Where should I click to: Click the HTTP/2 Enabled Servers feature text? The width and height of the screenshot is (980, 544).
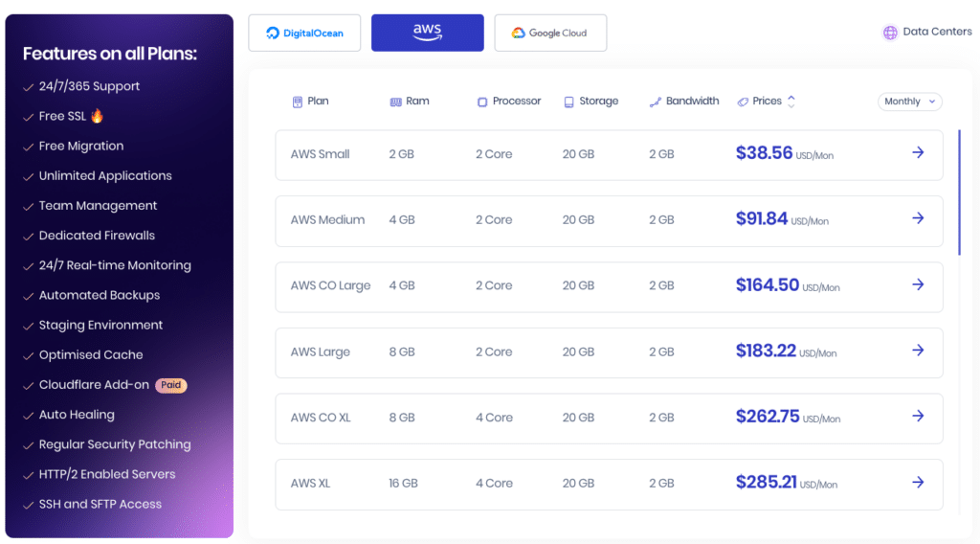(x=107, y=475)
